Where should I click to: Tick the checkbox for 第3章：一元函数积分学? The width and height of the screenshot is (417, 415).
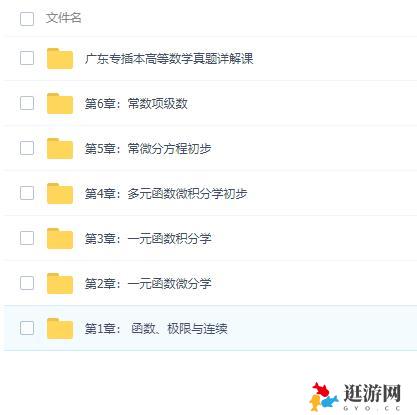coord(27,238)
